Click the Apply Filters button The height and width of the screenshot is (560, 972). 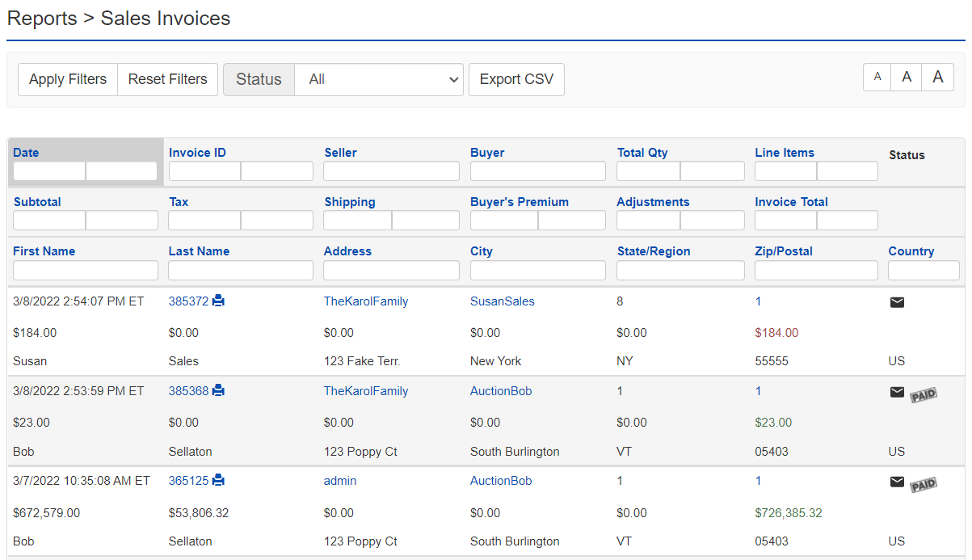pyautogui.click(x=67, y=79)
